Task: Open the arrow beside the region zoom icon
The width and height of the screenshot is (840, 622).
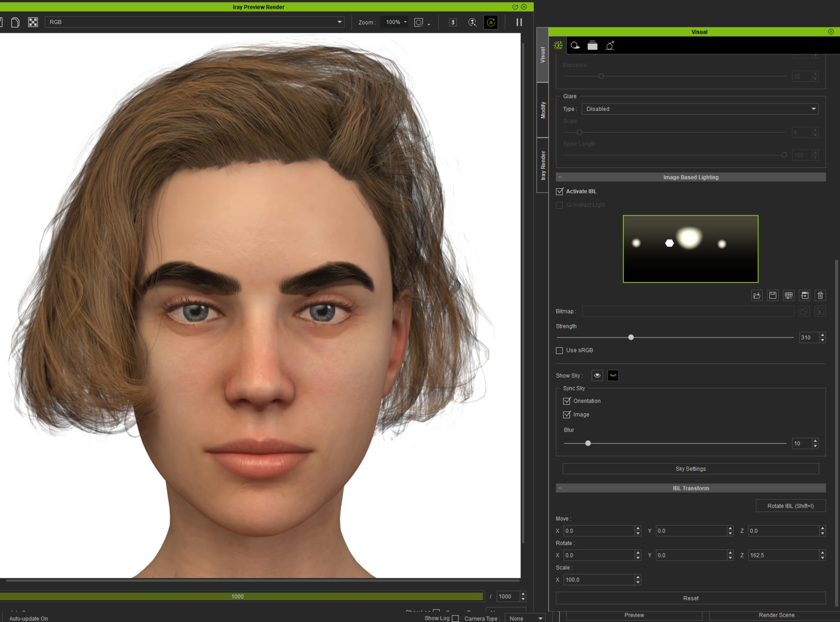Action: [x=429, y=25]
